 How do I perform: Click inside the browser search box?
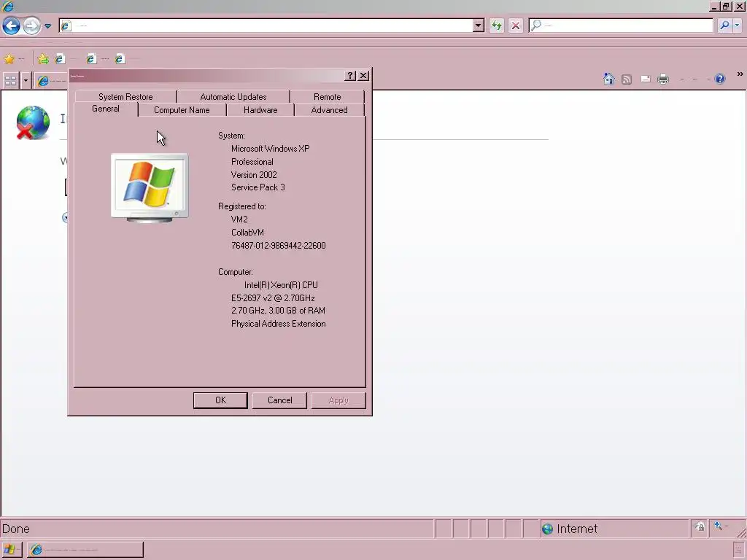(621, 26)
